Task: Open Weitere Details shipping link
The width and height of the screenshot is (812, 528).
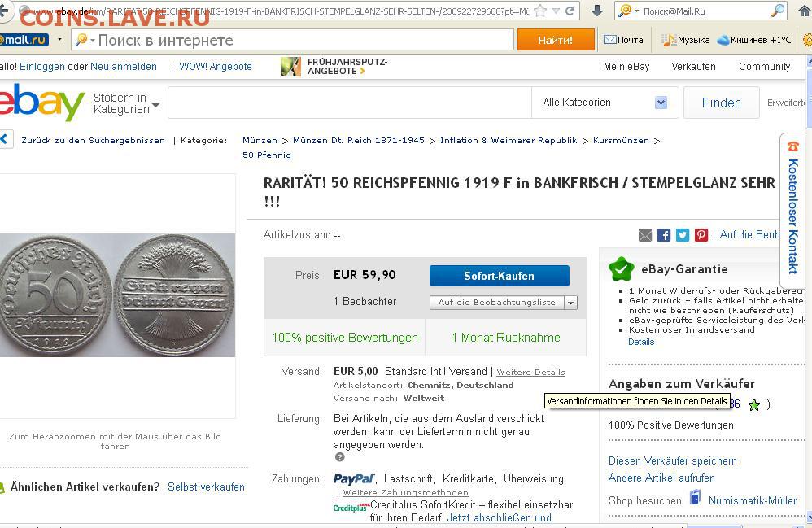Action: [x=530, y=372]
